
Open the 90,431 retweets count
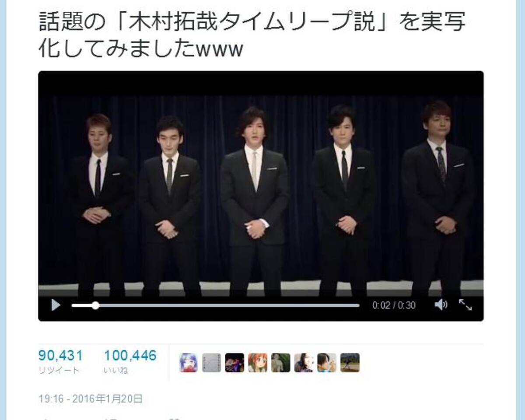tap(60, 355)
